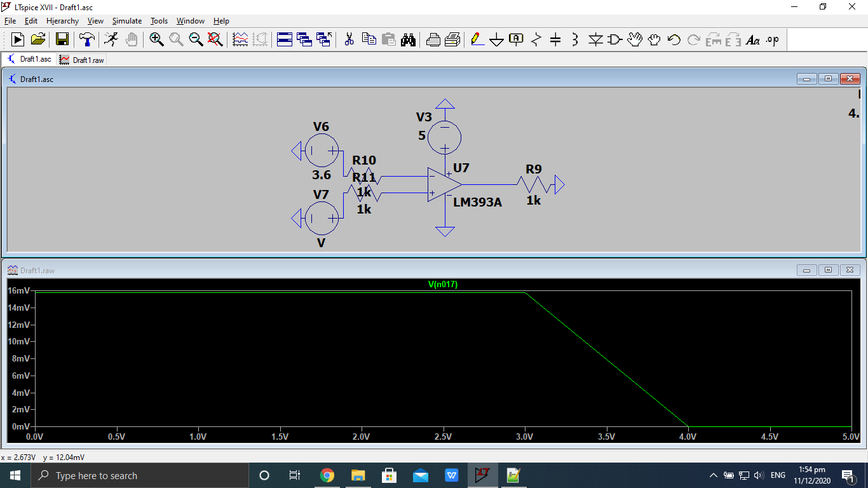The height and width of the screenshot is (488, 868).
Task: Save the schematic with the floppy icon
Action: coord(62,39)
